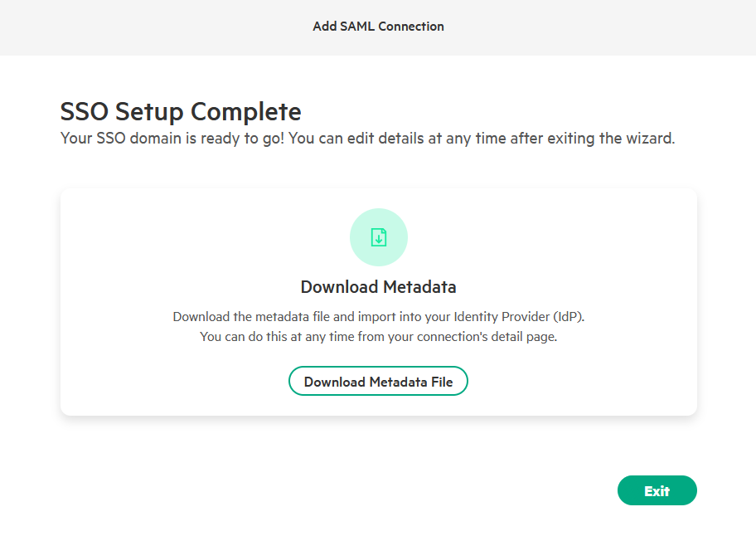Click the 'connection's detail page' text line
Screen dimensions: 756x536
(x=378, y=337)
